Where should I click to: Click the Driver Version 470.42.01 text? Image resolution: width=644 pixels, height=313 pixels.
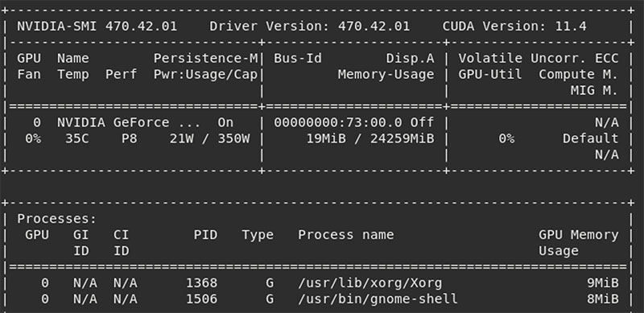pos(310,27)
